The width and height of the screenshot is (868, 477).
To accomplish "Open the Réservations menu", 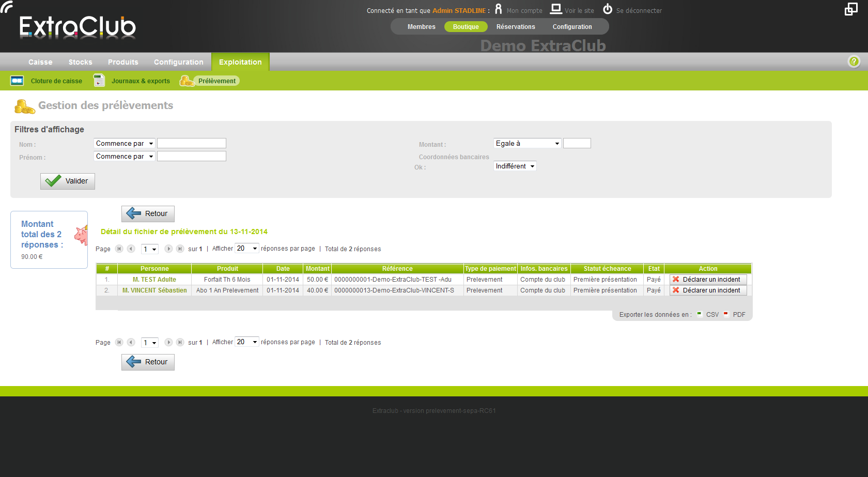I will (x=516, y=27).
